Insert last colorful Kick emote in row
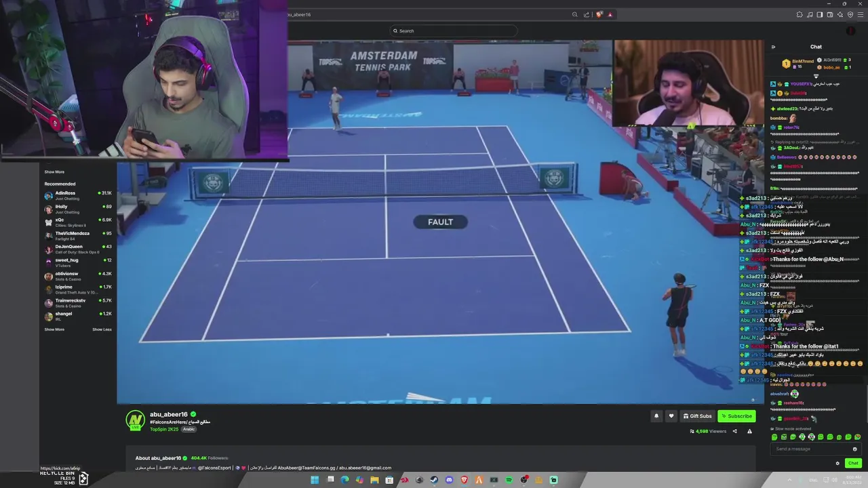Viewport: 868px width, 488px height. [858, 437]
